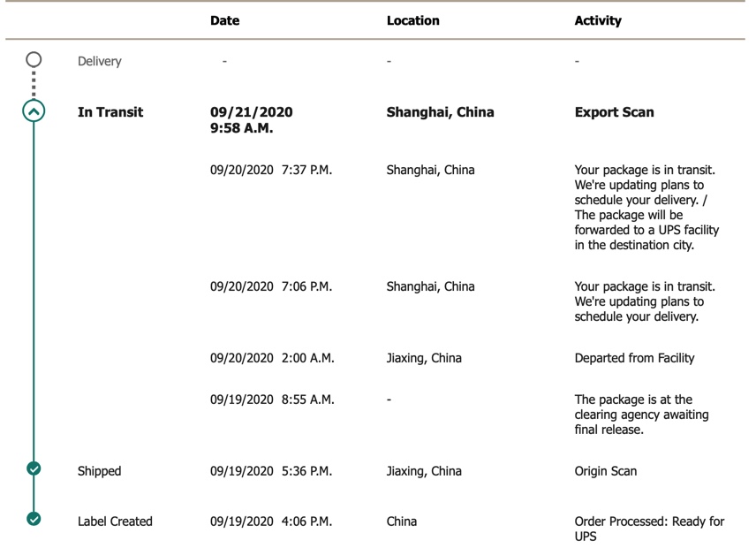The width and height of the screenshot is (756, 556).
Task: Click the 09/20/2020 2:00 A.M. Jiaxing row date
Action: pos(272,358)
